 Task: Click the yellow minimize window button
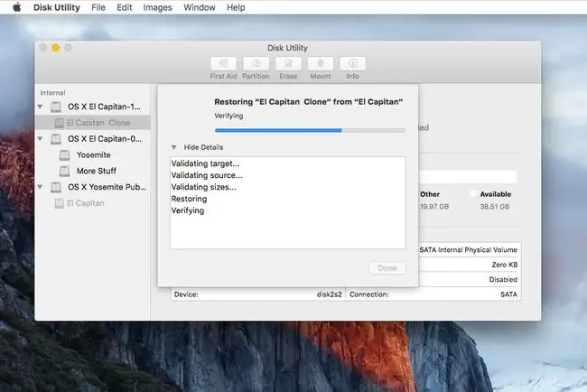(55, 48)
